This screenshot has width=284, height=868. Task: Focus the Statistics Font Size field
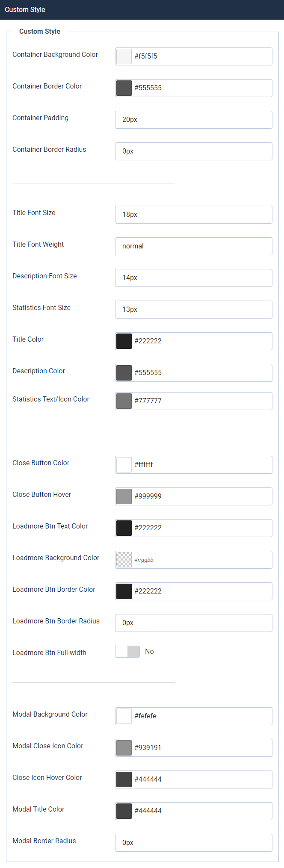pyautogui.click(x=193, y=310)
